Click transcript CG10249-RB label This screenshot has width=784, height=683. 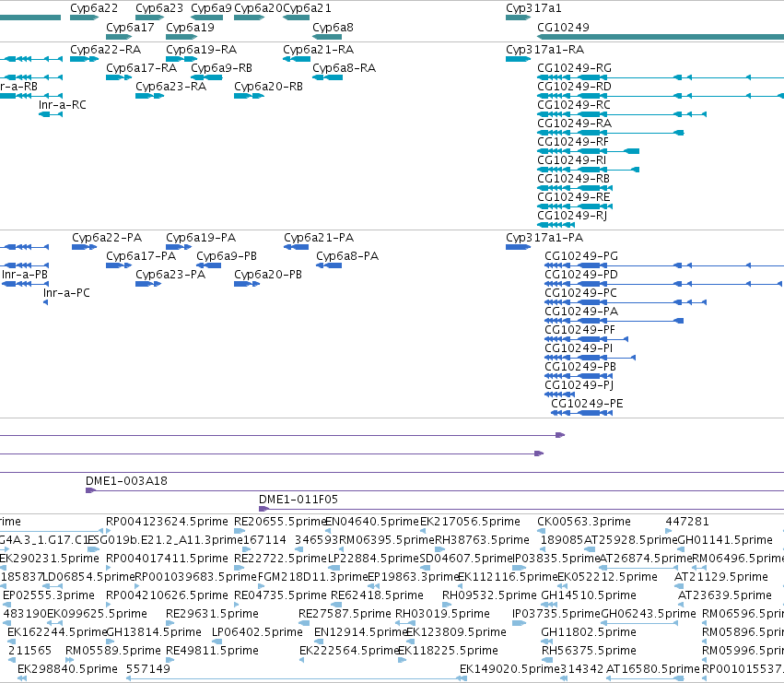(574, 179)
